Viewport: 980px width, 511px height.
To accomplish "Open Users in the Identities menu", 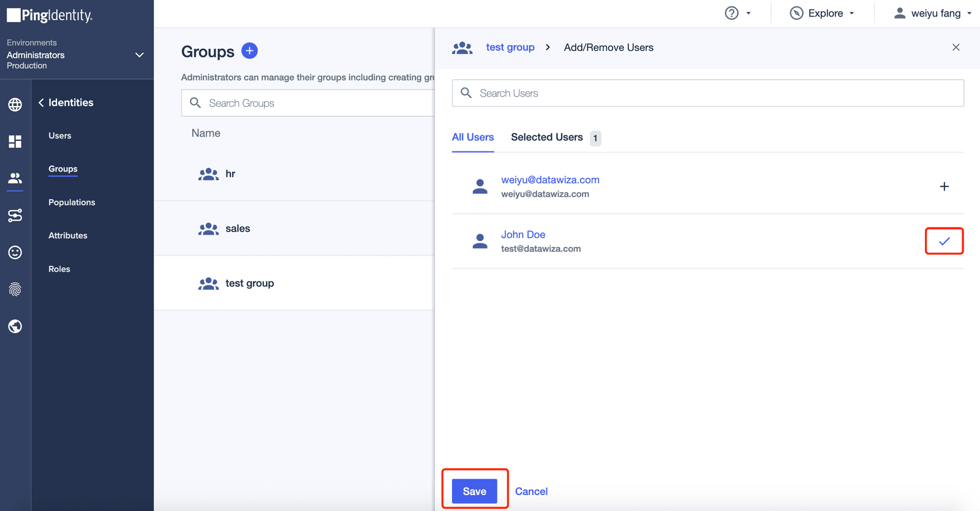I will 60,135.
